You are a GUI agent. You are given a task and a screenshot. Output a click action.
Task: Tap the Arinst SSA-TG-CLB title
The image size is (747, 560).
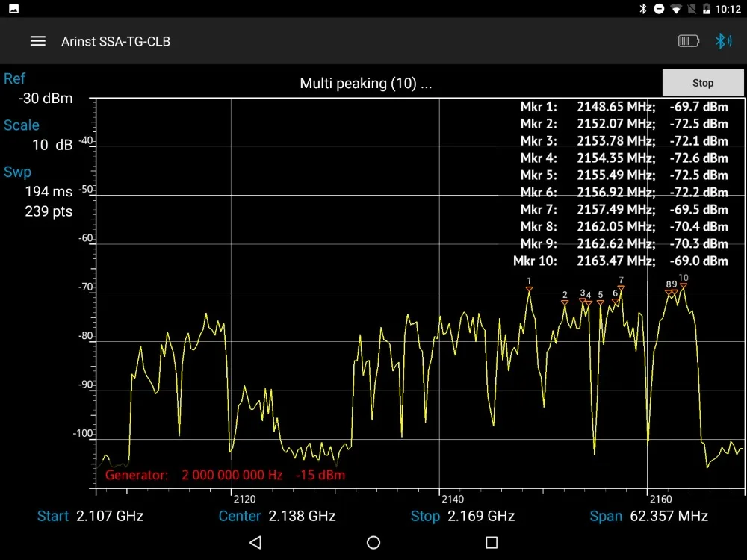(x=116, y=41)
